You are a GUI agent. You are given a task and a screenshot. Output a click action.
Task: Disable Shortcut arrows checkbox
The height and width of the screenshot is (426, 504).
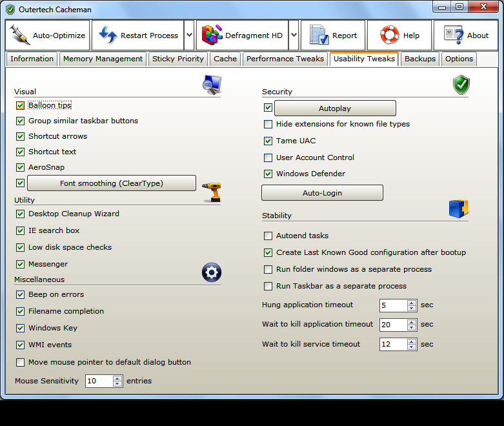click(x=20, y=136)
